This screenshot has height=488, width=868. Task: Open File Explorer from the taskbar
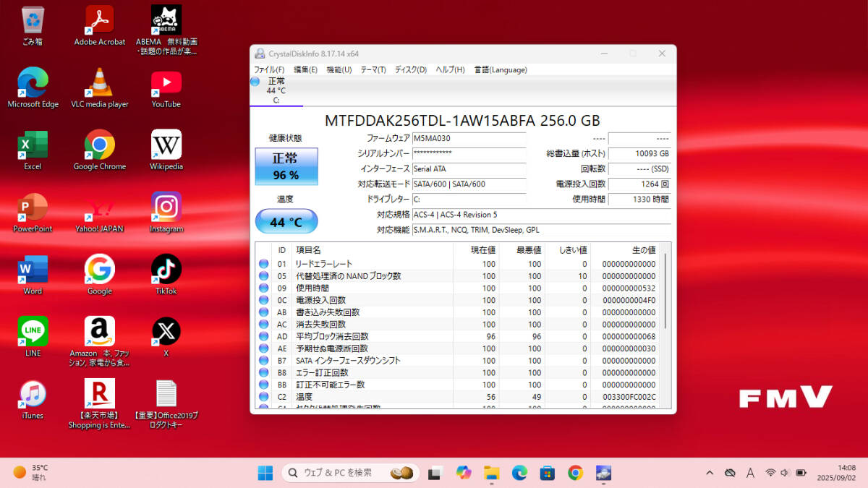click(492, 473)
